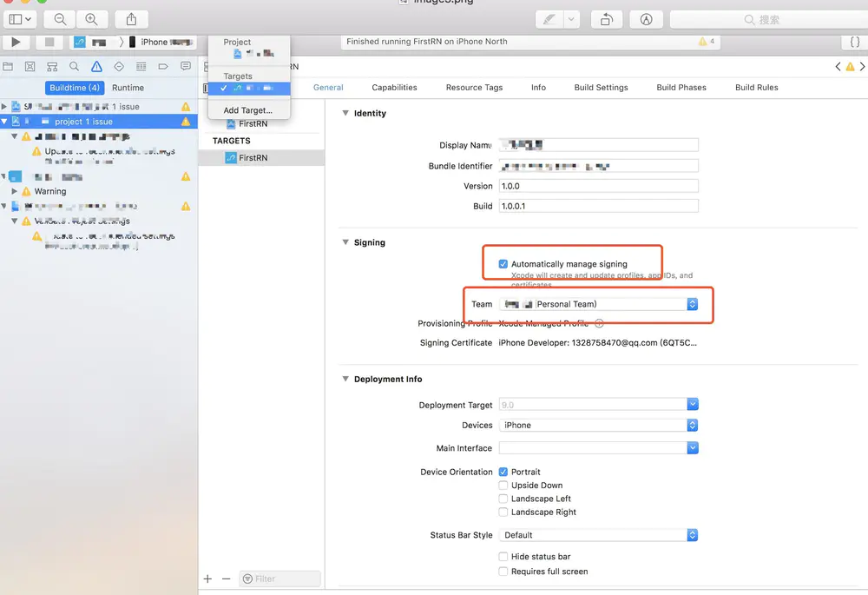Click the share icon in toolbar
Viewport: 868px width, 595px height.
click(x=131, y=19)
